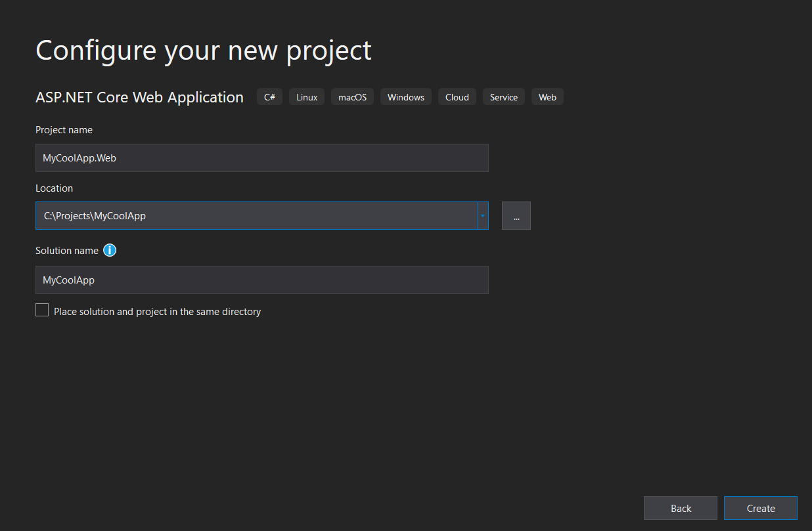
Task: Select the Windows platform tag
Action: pos(405,96)
